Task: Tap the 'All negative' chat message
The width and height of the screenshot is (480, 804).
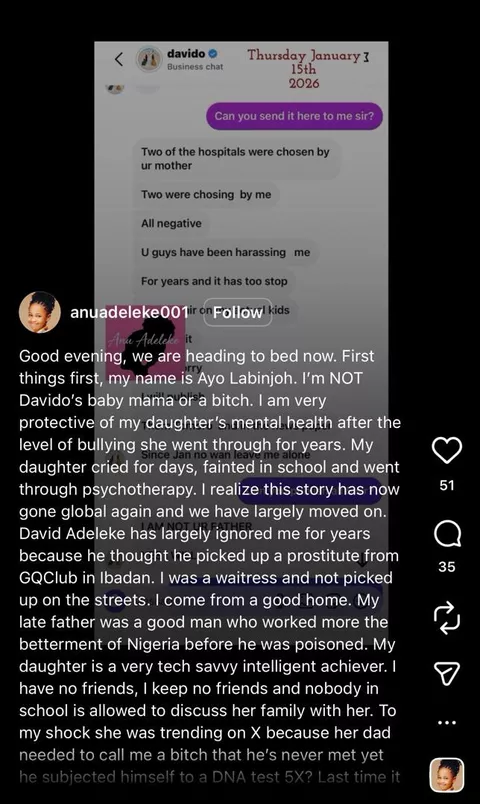Action: pos(171,224)
